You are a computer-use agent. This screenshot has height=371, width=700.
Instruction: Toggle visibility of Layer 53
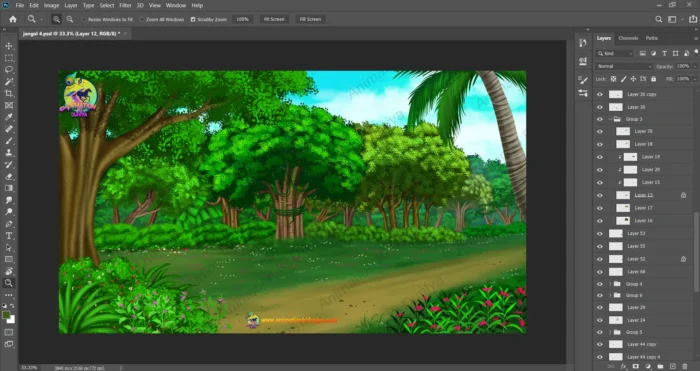600,233
